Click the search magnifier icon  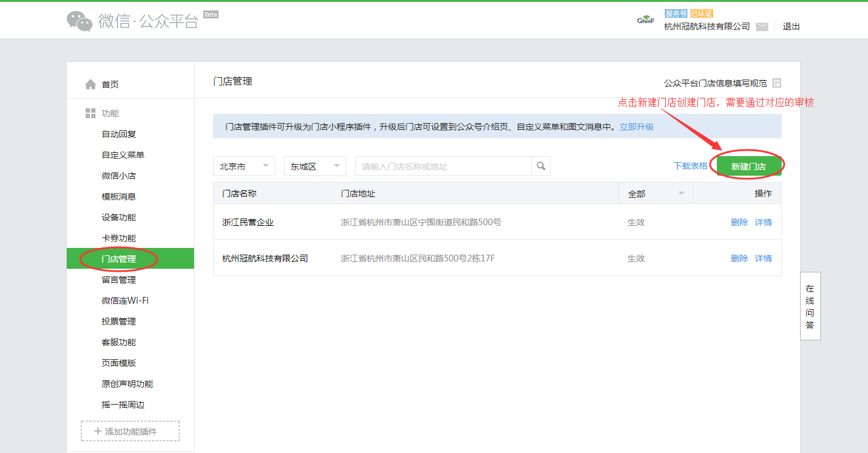point(541,166)
